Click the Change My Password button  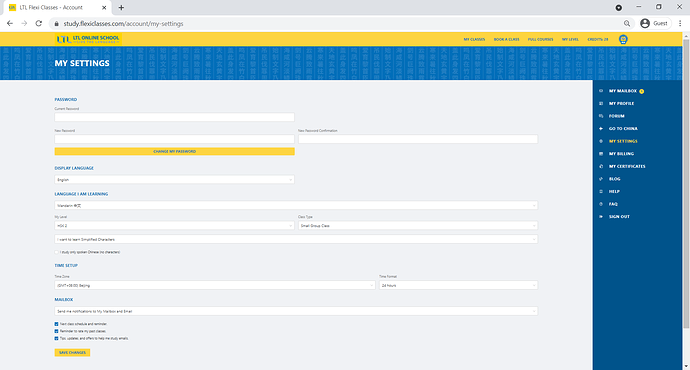click(174, 151)
